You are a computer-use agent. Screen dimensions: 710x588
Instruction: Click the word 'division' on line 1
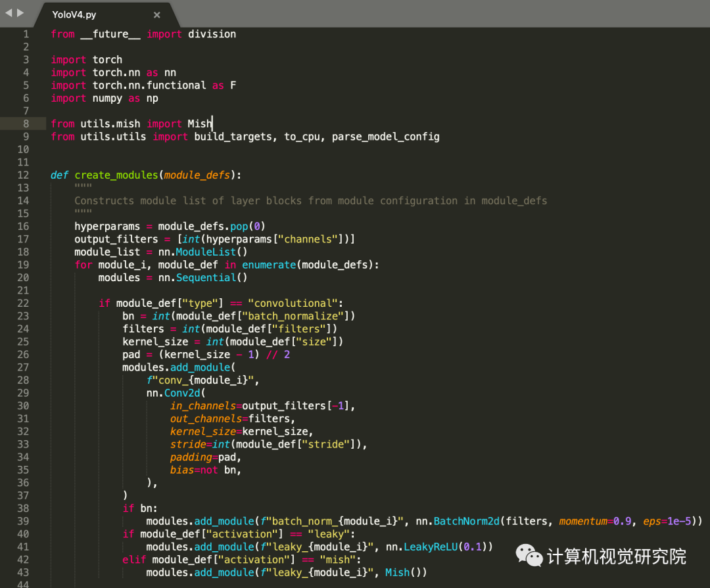pos(212,34)
